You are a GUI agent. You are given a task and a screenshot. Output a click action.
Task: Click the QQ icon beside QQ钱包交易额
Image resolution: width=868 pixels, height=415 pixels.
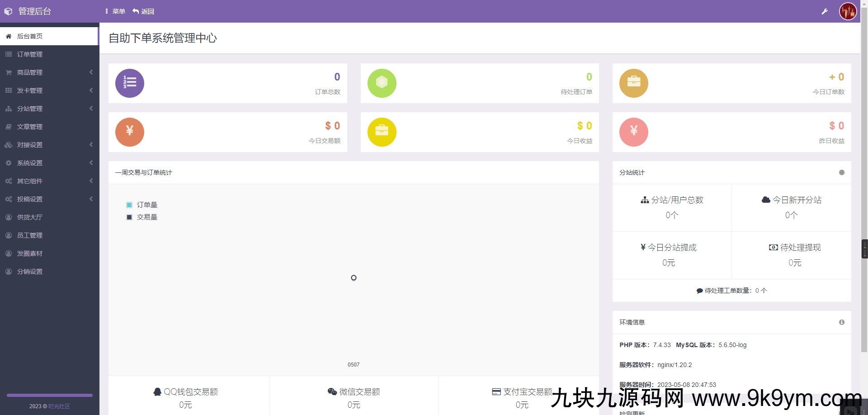click(157, 391)
